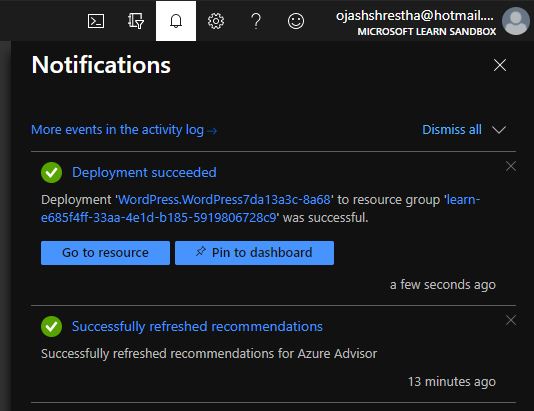Image resolution: width=534 pixels, height=411 pixels.
Task: Open the Settings gear icon
Action: point(216,21)
